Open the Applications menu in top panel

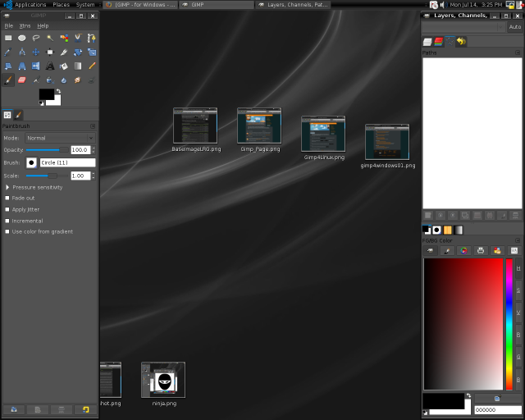[30, 4]
